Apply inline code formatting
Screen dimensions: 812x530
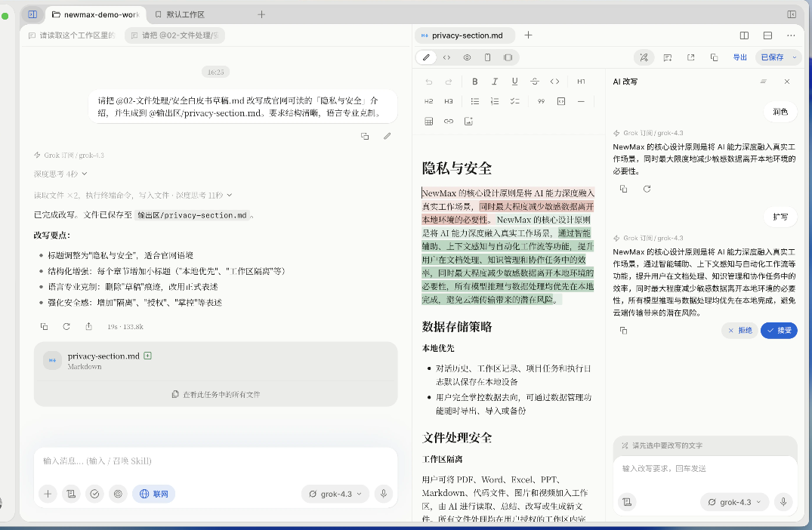(554, 82)
